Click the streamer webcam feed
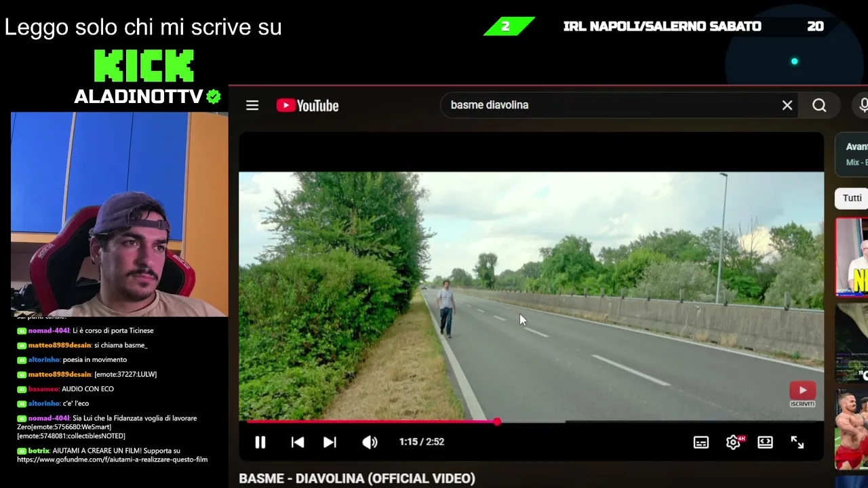 pos(119,214)
